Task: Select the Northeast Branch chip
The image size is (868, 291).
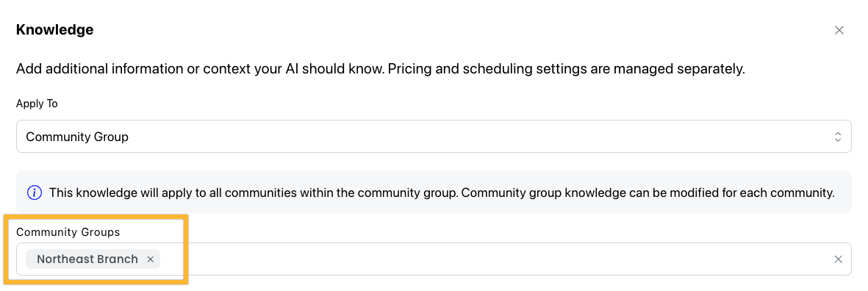Action: (x=93, y=259)
